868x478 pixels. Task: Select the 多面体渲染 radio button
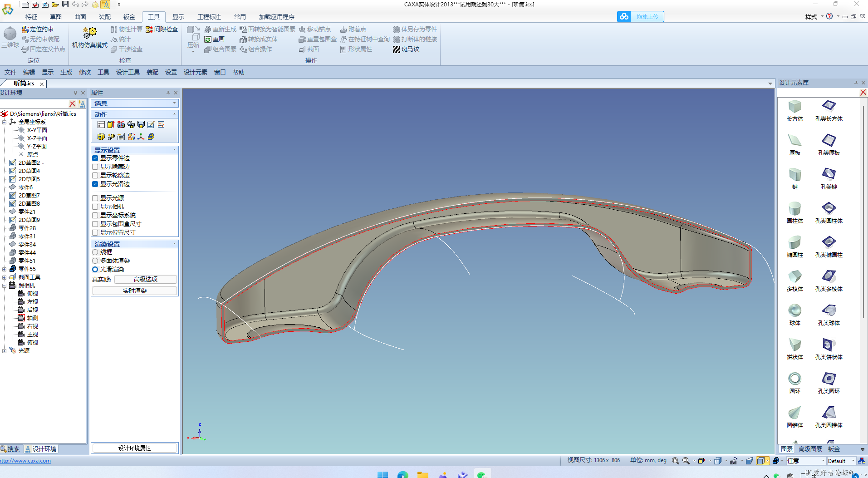coord(95,261)
